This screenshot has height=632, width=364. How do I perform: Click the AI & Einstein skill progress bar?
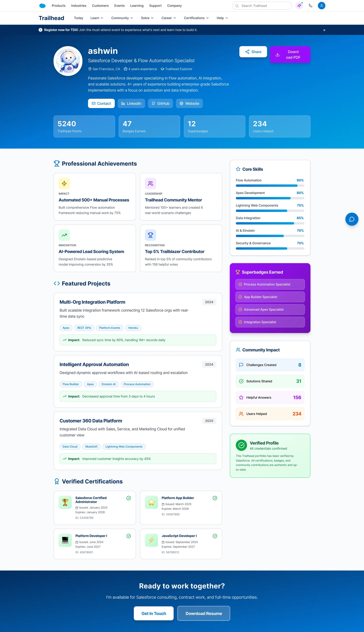point(270,236)
